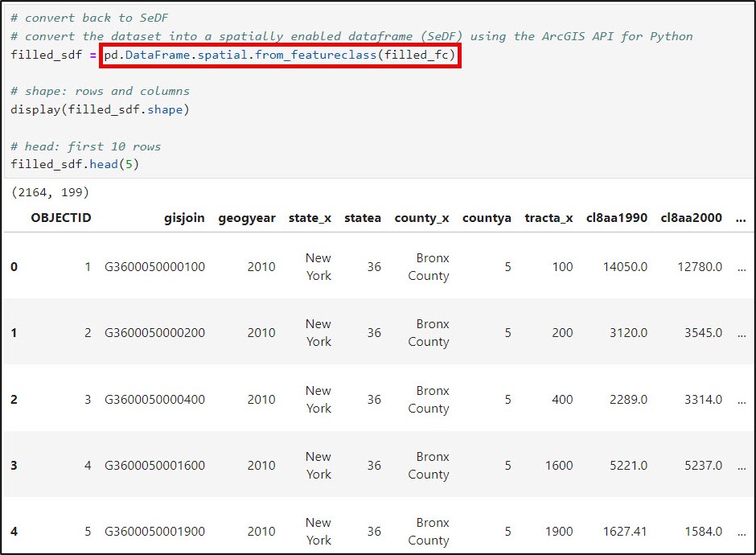
Task: Click the cl8aa2000 column header
Action: click(692, 218)
